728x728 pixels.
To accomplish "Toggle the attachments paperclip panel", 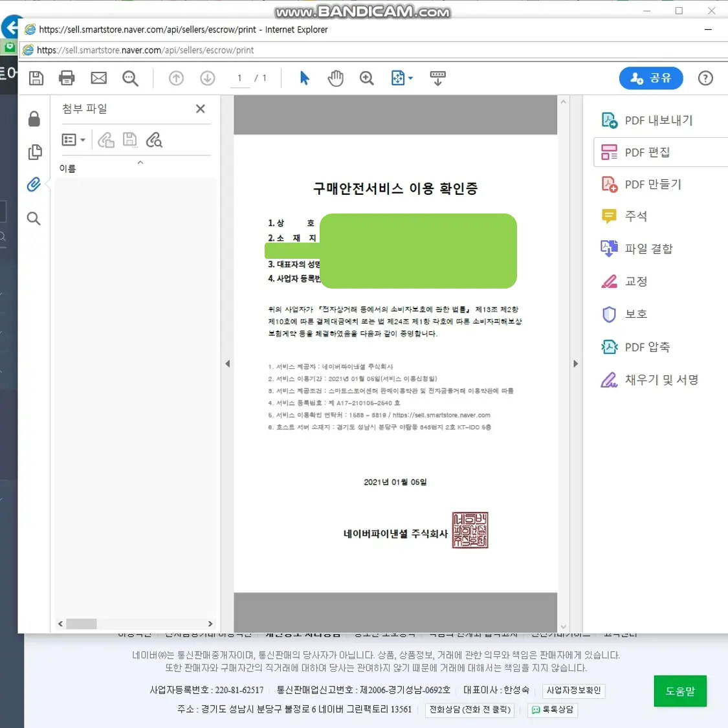I will pyautogui.click(x=34, y=185).
